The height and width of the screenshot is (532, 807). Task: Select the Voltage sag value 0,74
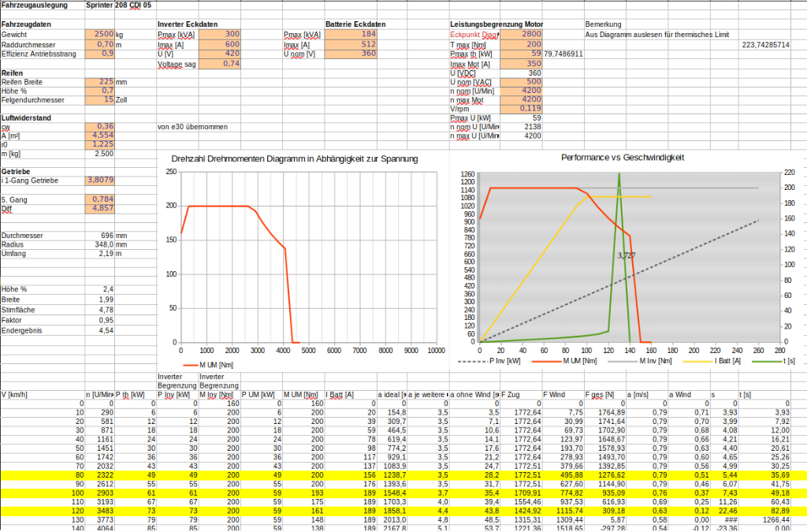(220, 64)
